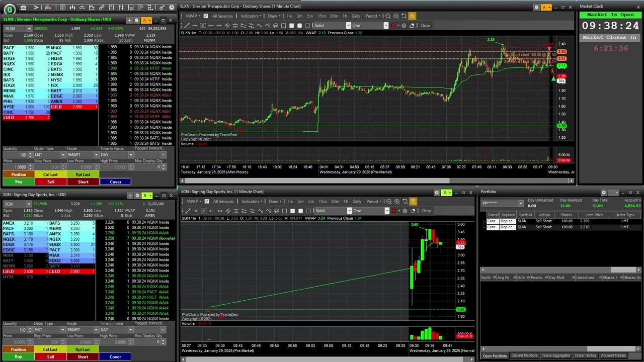Viewport: 644px width, 362px height.
Task: Close the draw toolbar on the SGN chart
Action: click(426, 211)
